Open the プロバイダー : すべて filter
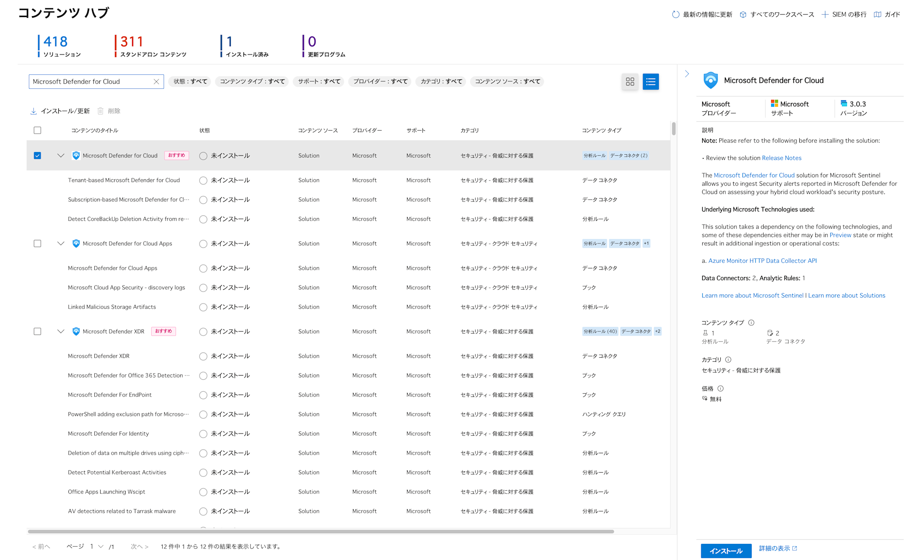 tap(380, 81)
